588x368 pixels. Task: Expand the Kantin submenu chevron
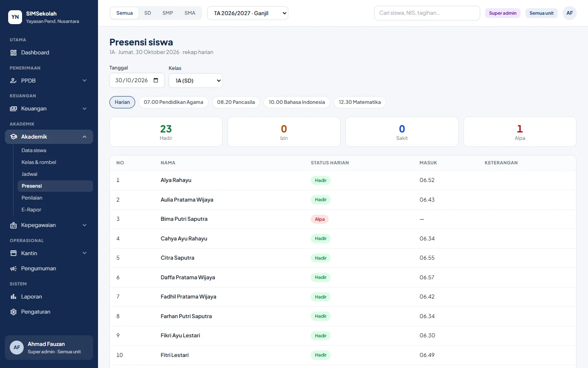(85, 254)
